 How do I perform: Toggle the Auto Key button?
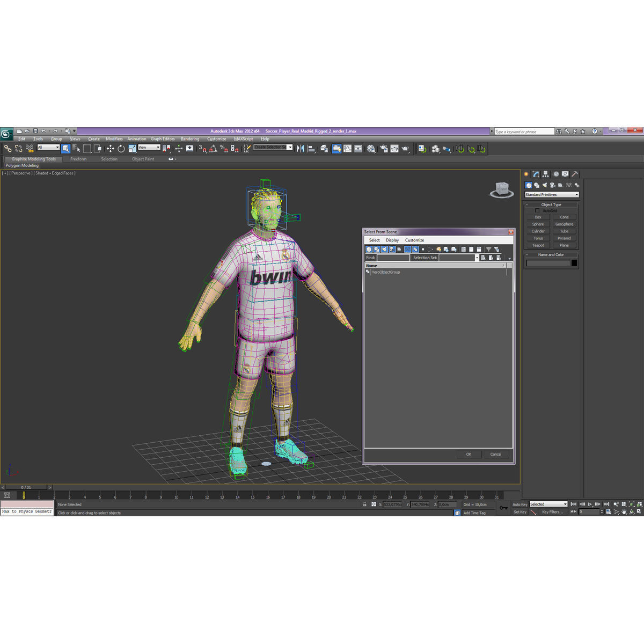519,504
